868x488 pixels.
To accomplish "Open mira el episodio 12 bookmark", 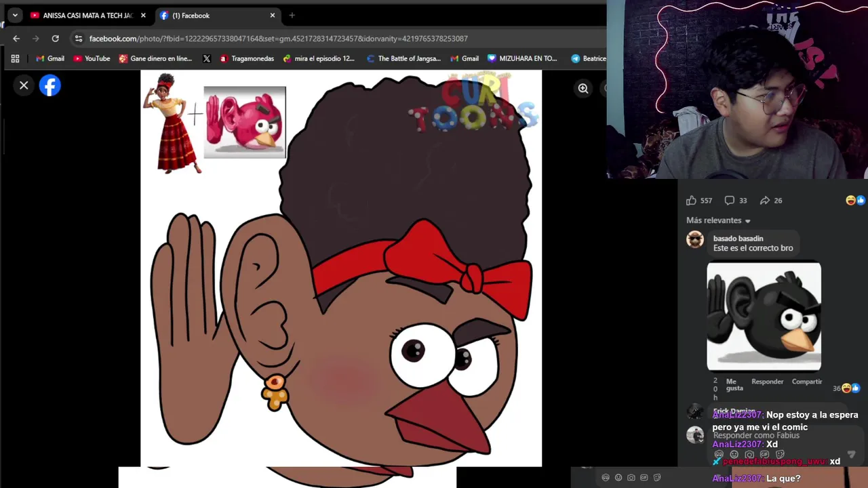I will [319, 58].
